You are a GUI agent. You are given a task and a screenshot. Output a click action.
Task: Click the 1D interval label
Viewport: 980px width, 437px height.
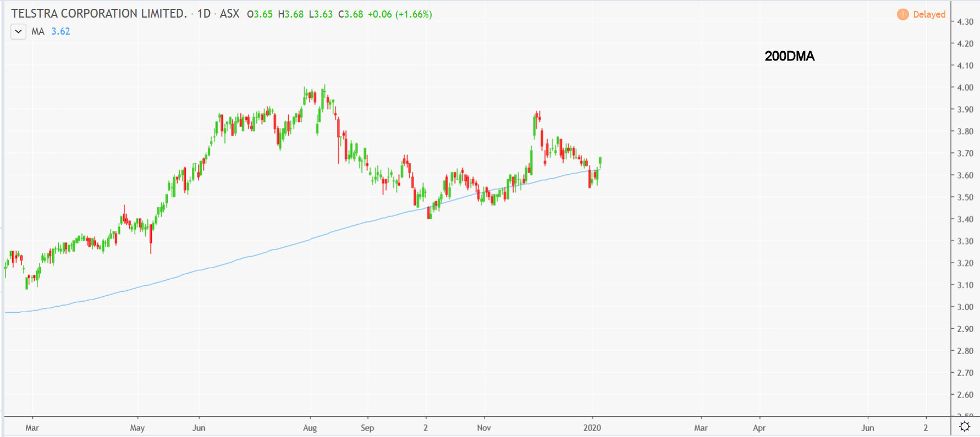coord(204,13)
